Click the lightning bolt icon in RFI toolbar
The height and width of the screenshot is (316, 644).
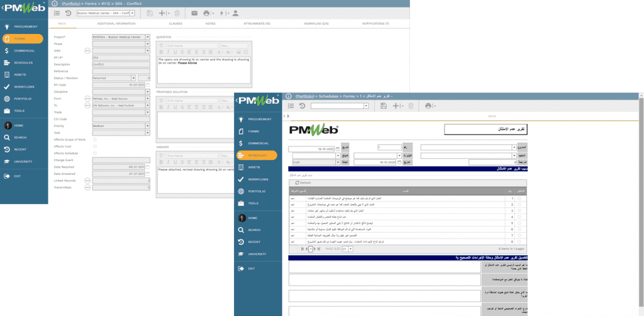221,13
